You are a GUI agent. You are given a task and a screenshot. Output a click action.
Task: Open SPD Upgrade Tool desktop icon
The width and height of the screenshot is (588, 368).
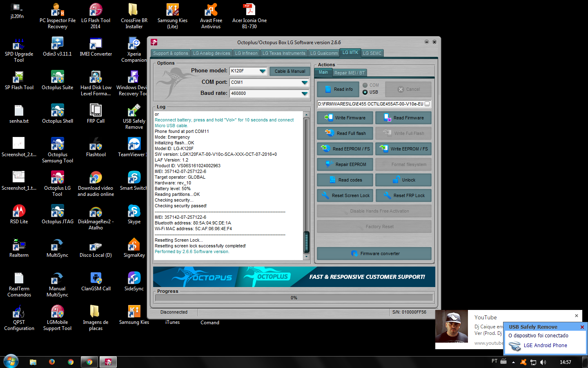point(19,49)
